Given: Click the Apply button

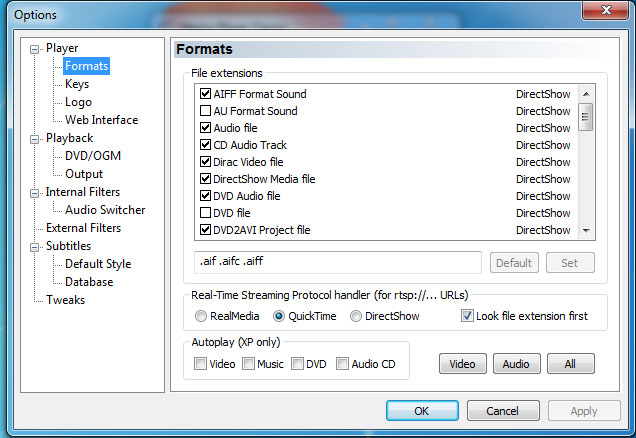Looking at the screenshot, I should (x=584, y=411).
